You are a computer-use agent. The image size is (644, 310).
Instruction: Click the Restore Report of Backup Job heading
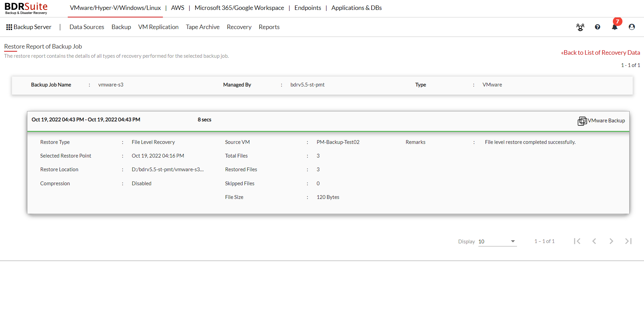pos(43,46)
